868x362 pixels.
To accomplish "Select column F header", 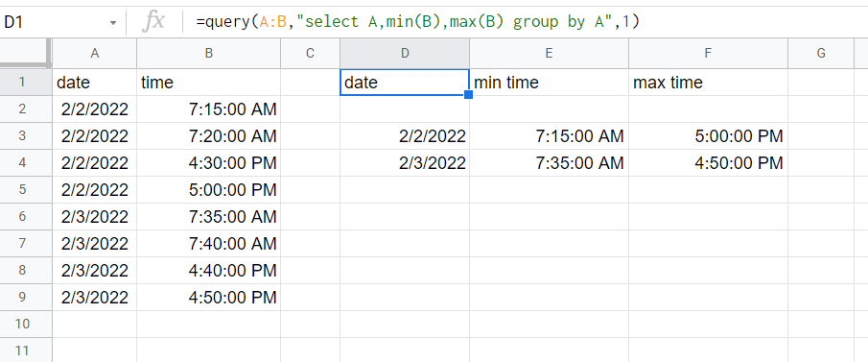I will click(x=708, y=53).
